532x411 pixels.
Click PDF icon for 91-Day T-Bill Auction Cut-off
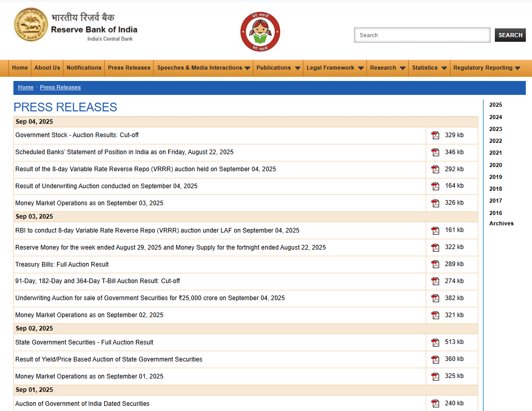[x=436, y=282]
